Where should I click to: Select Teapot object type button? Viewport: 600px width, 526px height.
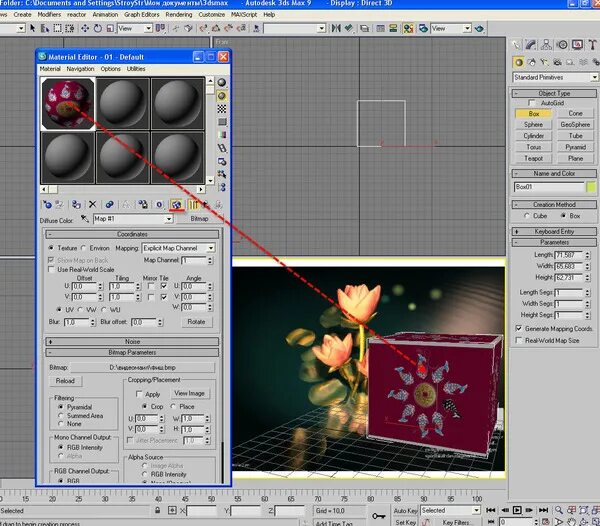[x=533, y=158]
